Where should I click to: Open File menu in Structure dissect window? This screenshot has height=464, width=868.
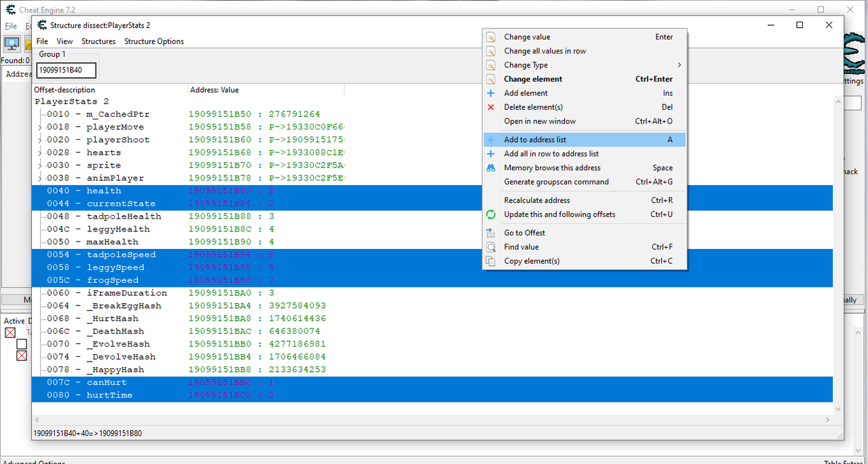tap(42, 41)
